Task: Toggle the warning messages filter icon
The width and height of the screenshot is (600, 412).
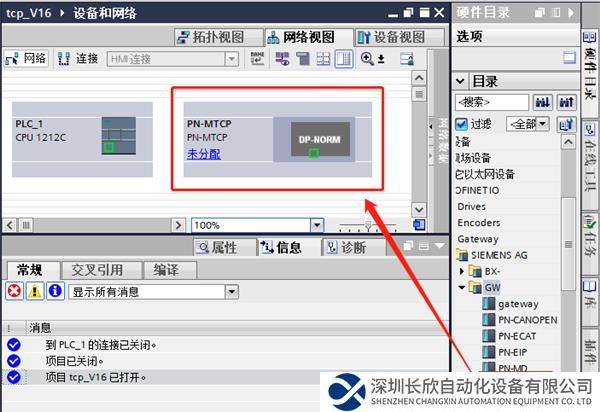Action: pyautogui.click(x=34, y=291)
